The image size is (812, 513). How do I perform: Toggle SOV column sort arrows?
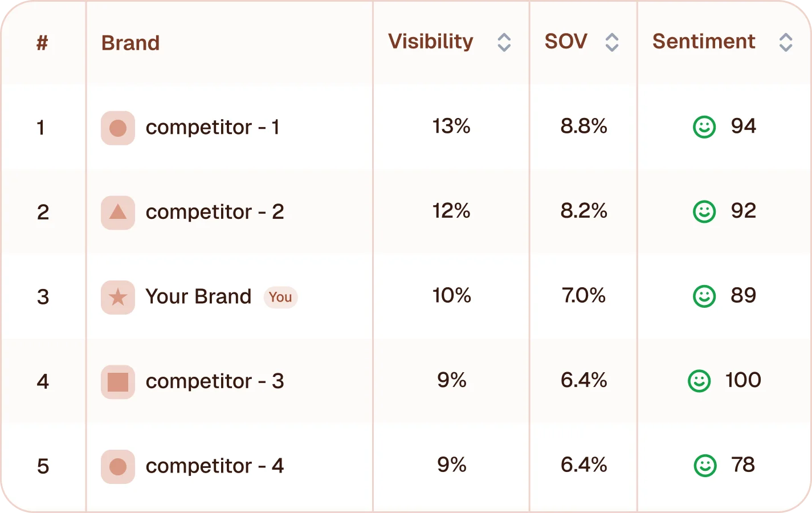coord(612,42)
